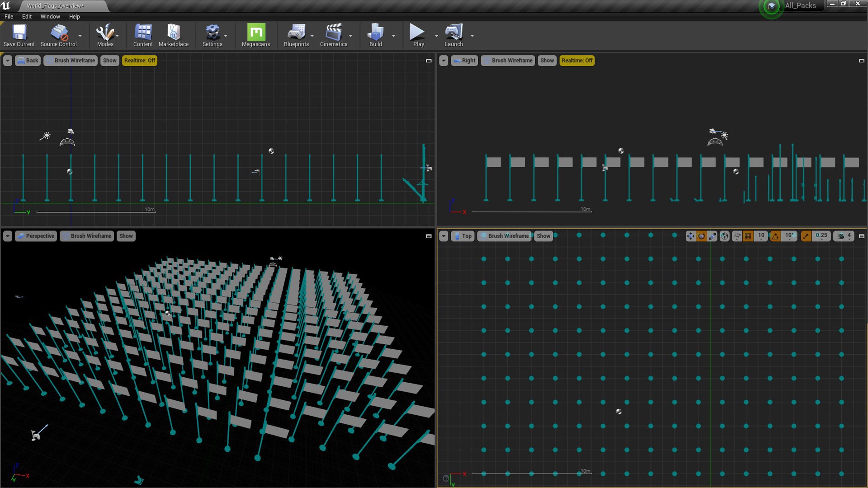Open the Edit menu

click(27, 16)
